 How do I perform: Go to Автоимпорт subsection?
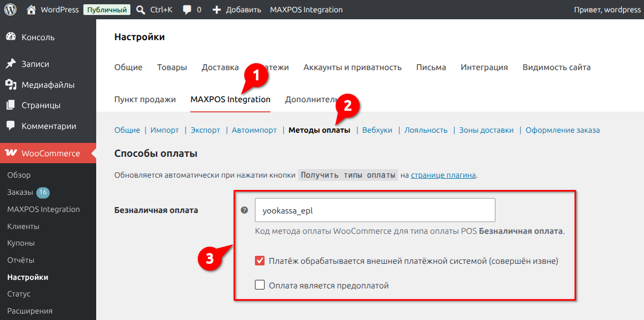click(x=254, y=130)
